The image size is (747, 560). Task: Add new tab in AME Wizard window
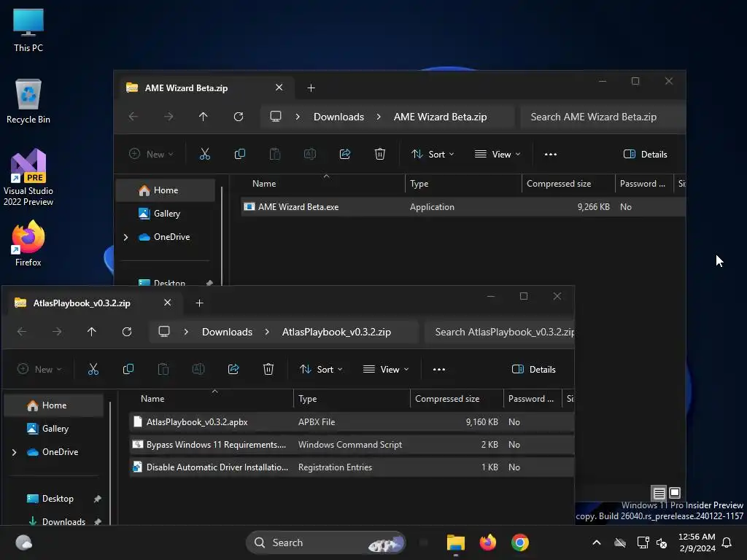(x=311, y=88)
